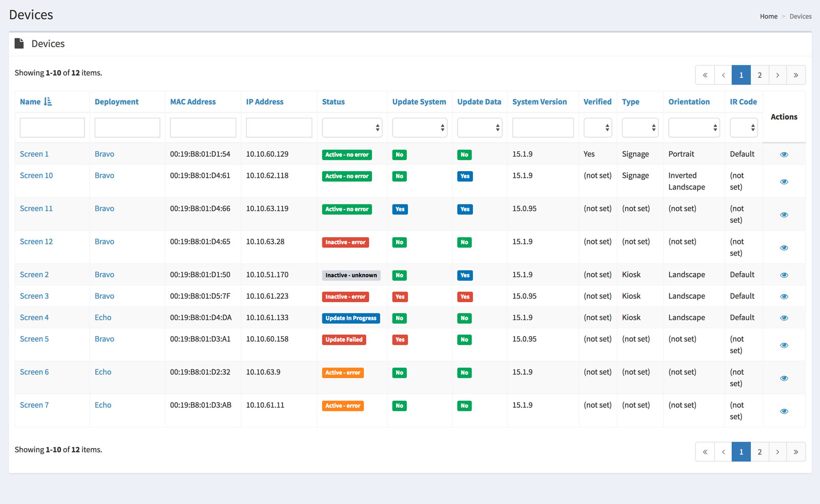Open Screen 12 view eye icon

tap(784, 248)
